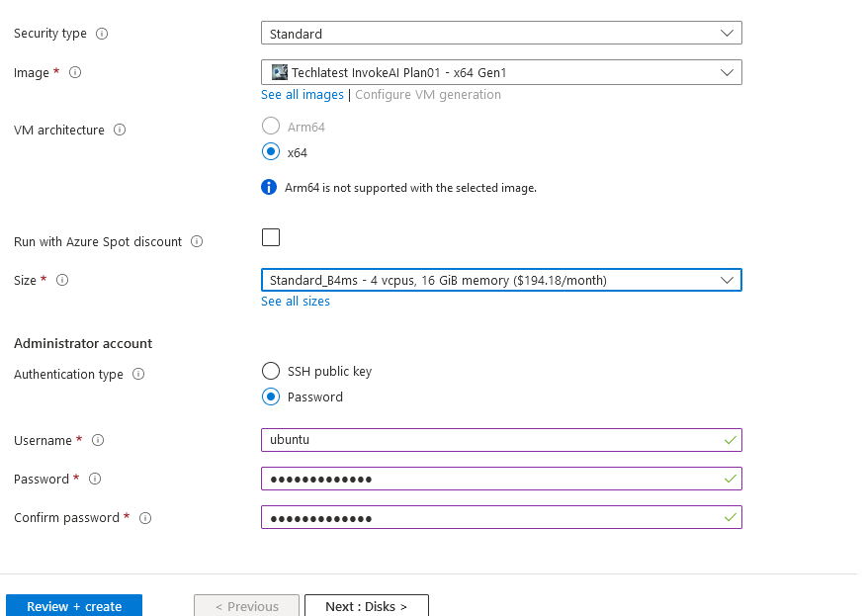Click the blue Arm64 not supported info icon

click(269, 187)
